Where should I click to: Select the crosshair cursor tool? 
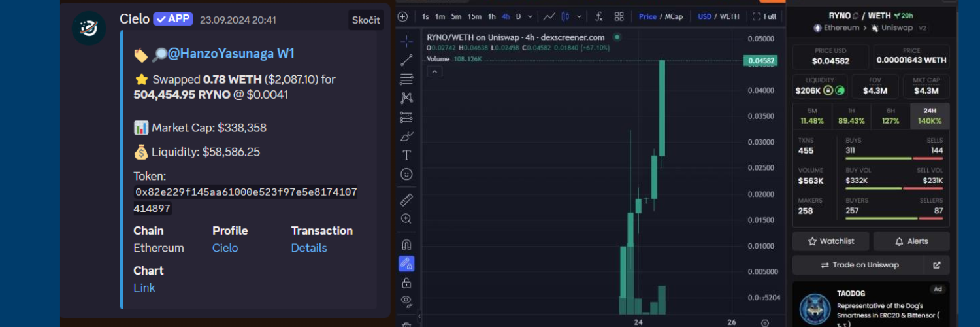coord(406,41)
